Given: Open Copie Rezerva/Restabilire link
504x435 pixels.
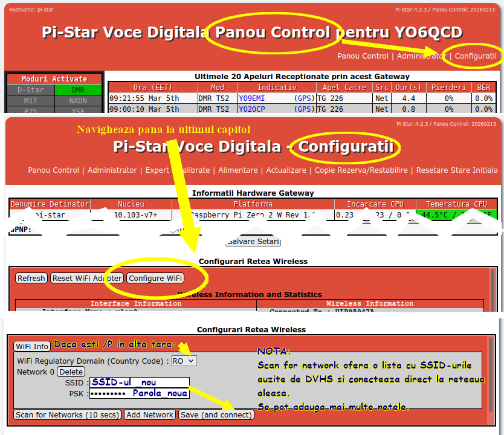Looking at the screenshot, I should pyautogui.click(x=361, y=170).
